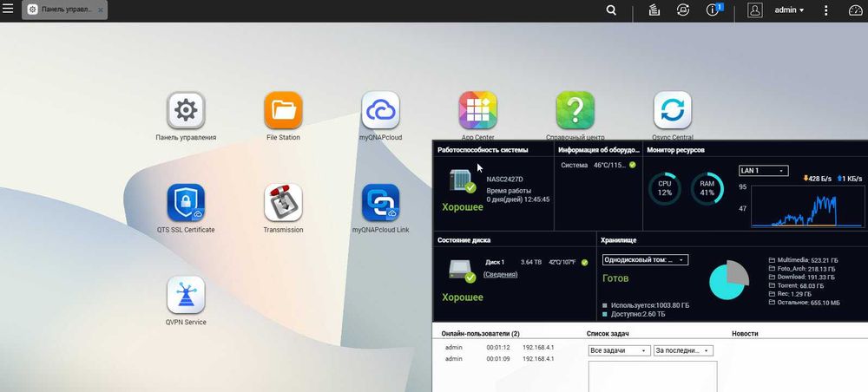Click the RAM 41% usage gauge
Screen dimensions: 868x392
(x=707, y=188)
